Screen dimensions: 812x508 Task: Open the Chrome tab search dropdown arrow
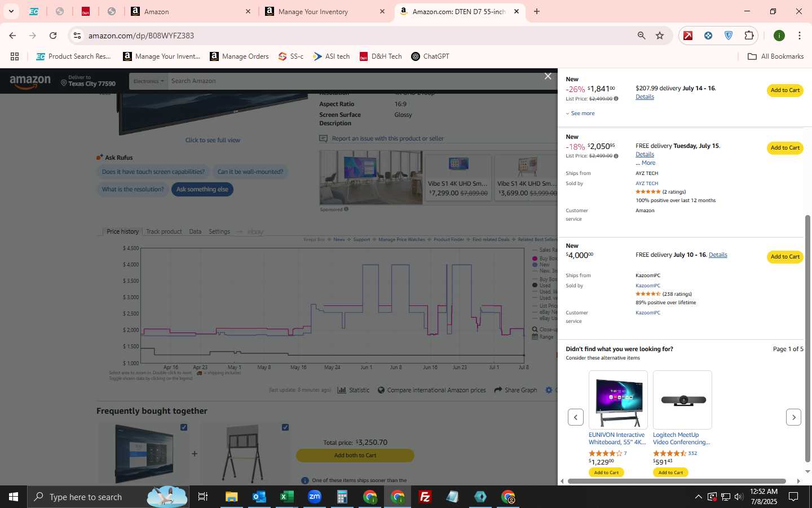11,11
